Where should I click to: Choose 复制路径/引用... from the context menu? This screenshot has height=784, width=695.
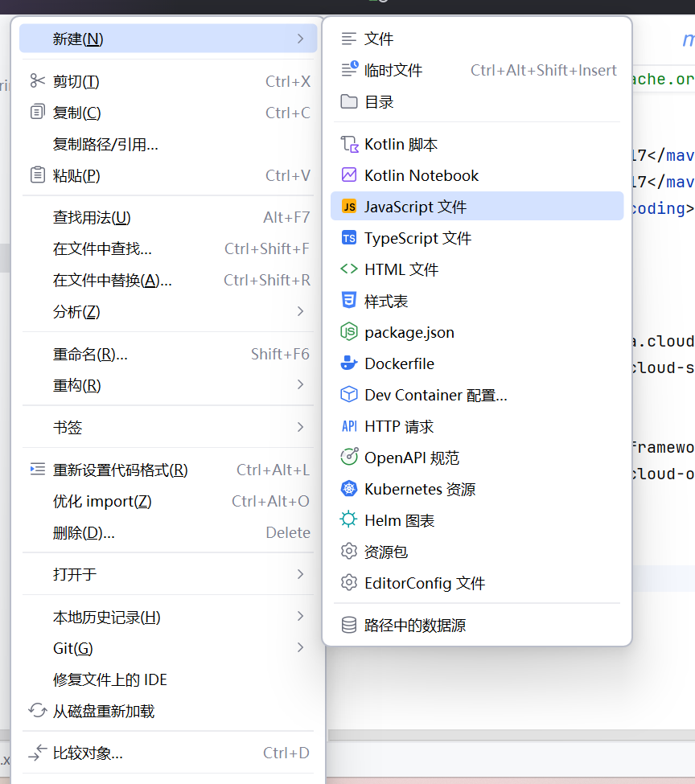click(168, 144)
